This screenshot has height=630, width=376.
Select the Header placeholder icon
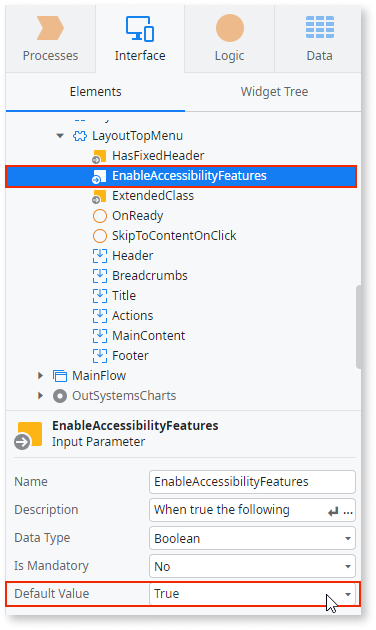pyautogui.click(x=100, y=256)
